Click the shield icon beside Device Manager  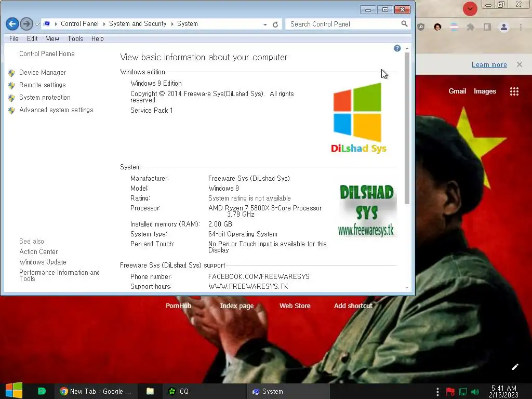[x=11, y=73]
